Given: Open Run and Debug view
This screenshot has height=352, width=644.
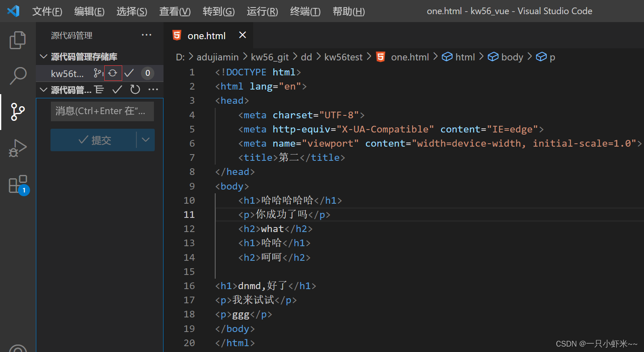Looking at the screenshot, I should coord(18,148).
